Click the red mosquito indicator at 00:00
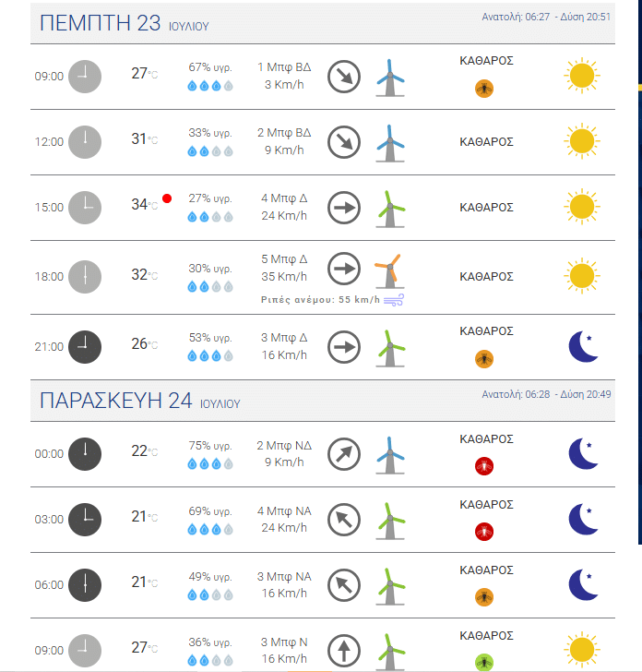642x672 pixels. coord(484,466)
